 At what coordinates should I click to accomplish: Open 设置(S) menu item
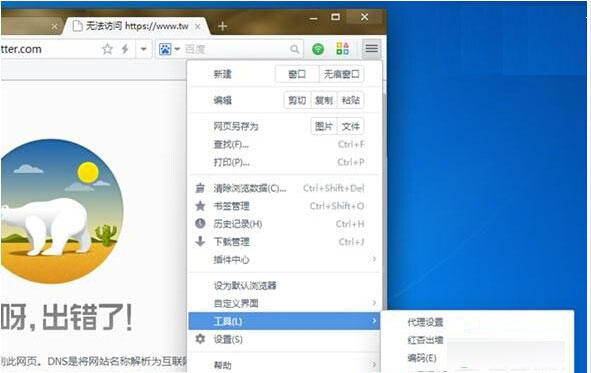[x=285, y=339]
